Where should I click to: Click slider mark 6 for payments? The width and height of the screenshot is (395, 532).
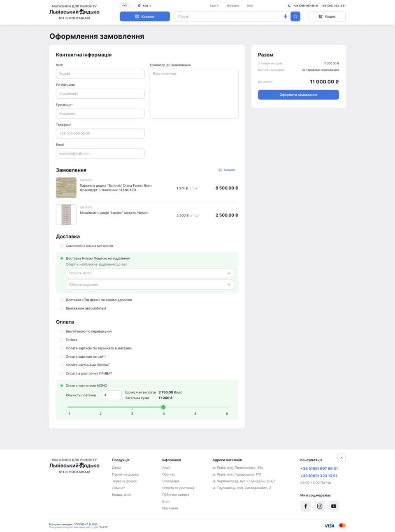click(227, 414)
